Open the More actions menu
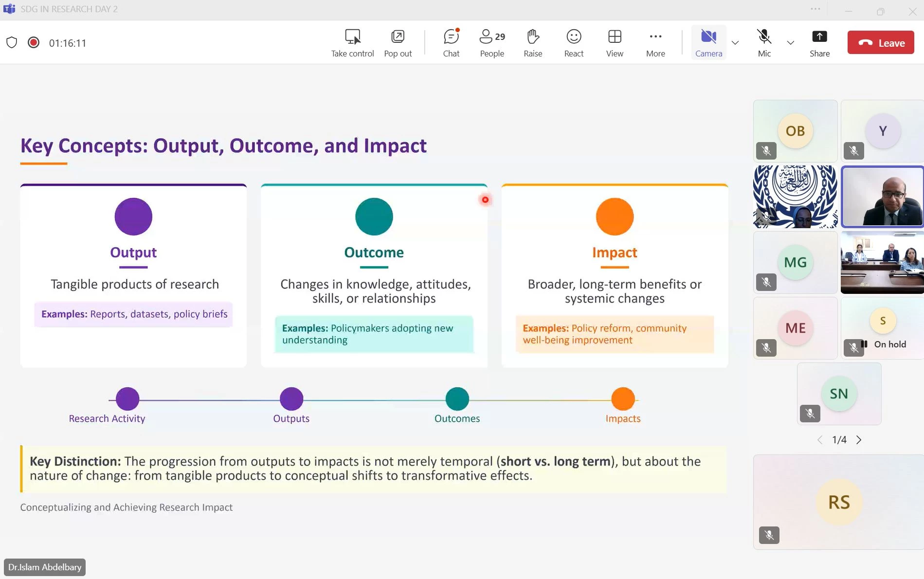924x579 pixels. 655,43
